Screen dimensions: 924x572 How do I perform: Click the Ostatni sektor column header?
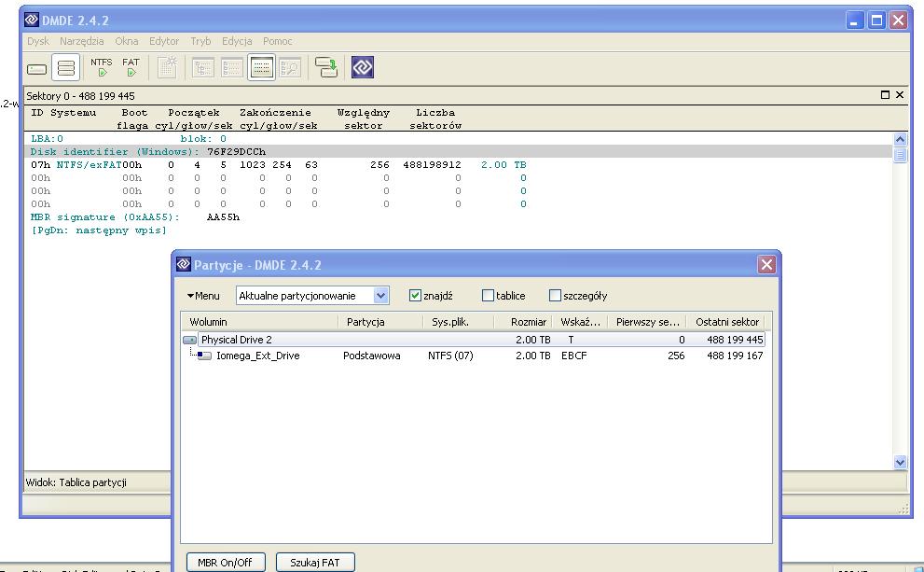(x=726, y=322)
